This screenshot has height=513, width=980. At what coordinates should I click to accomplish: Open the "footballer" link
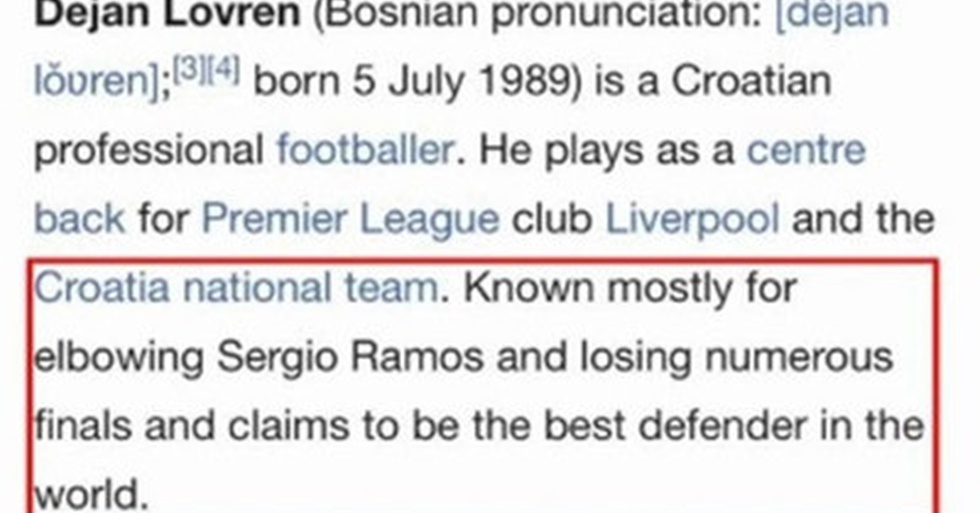(x=364, y=149)
